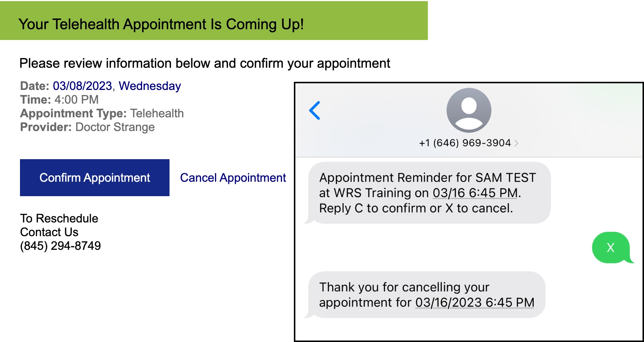Click the appointment details provider line
The width and height of the screenshot is (644, 342).
tap(87, 127)
